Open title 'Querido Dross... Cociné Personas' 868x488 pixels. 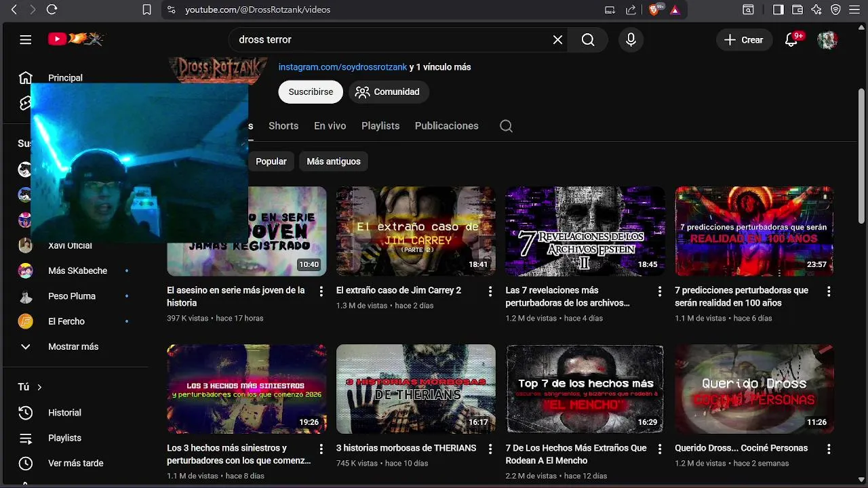pos(741,448)
